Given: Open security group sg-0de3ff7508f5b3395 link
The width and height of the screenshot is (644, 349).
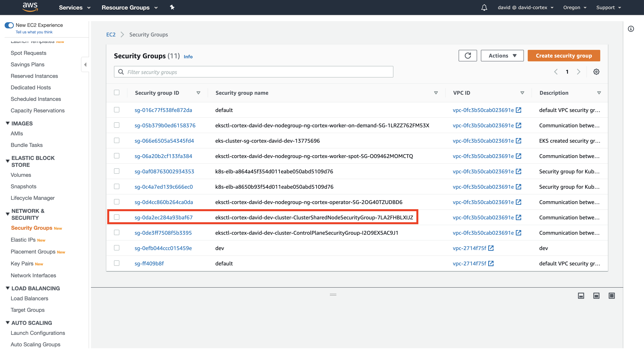Looking at the screenshot, I should 163,233.
